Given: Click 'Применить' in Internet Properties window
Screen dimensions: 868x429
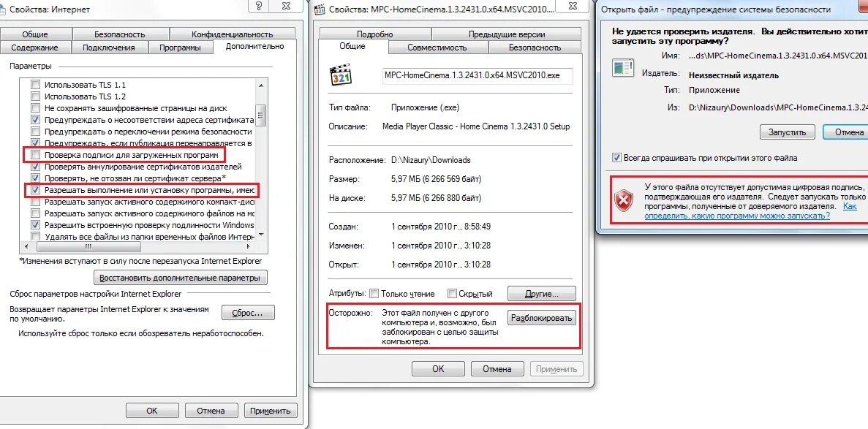Looking at the screenshot, I should point(270,411).
